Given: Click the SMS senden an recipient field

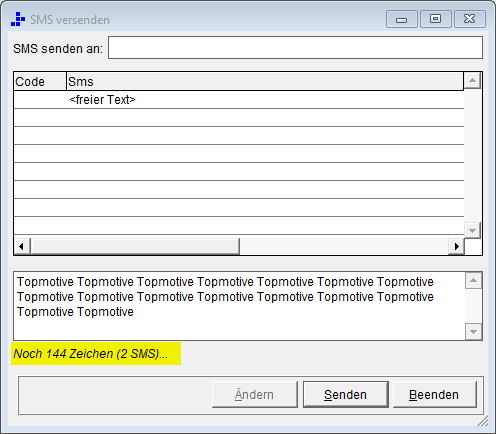Looking at the screenshot, I should pyautogui.click(x=295, y=48).
